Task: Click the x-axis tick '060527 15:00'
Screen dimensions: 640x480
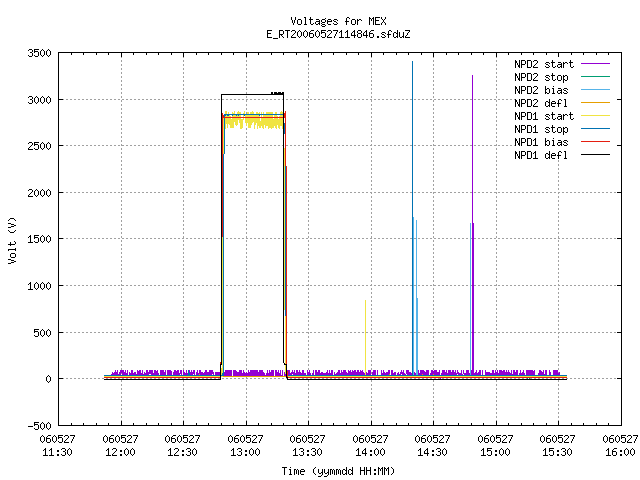Action: click(495, 446)
